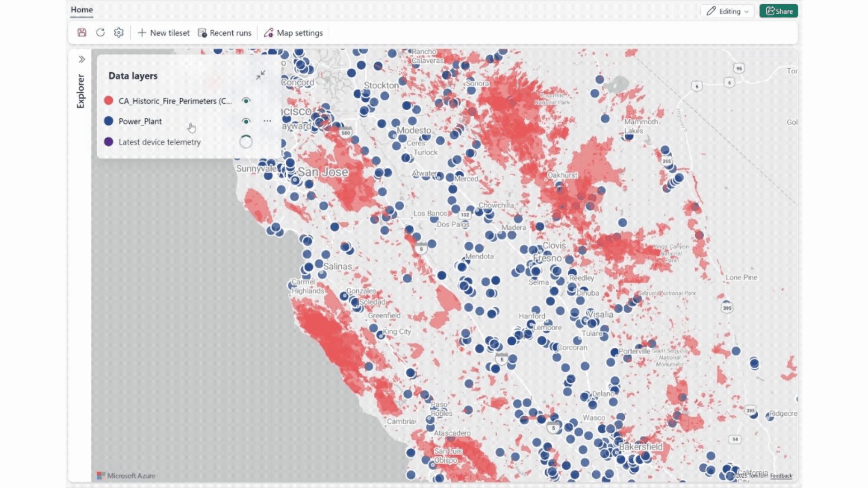Click the red fire perimeters color swatch
Viewport: 868px width, 488px height.
point(108,101)
